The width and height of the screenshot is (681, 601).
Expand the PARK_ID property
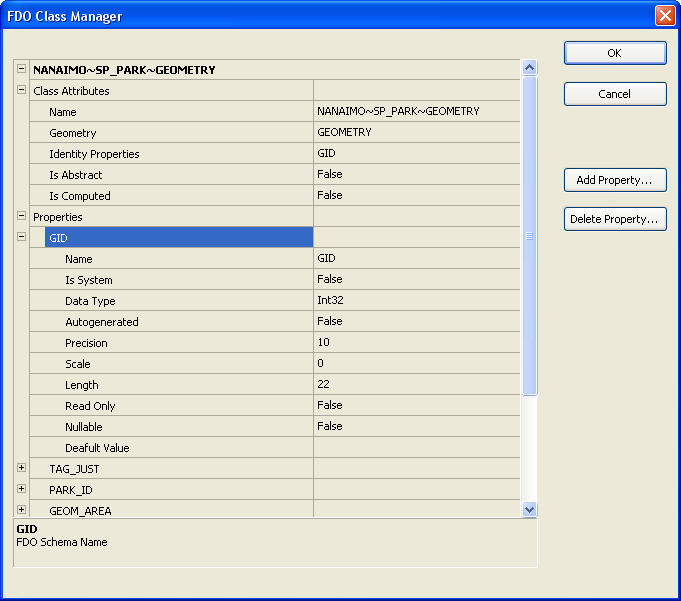coord(21,489)
